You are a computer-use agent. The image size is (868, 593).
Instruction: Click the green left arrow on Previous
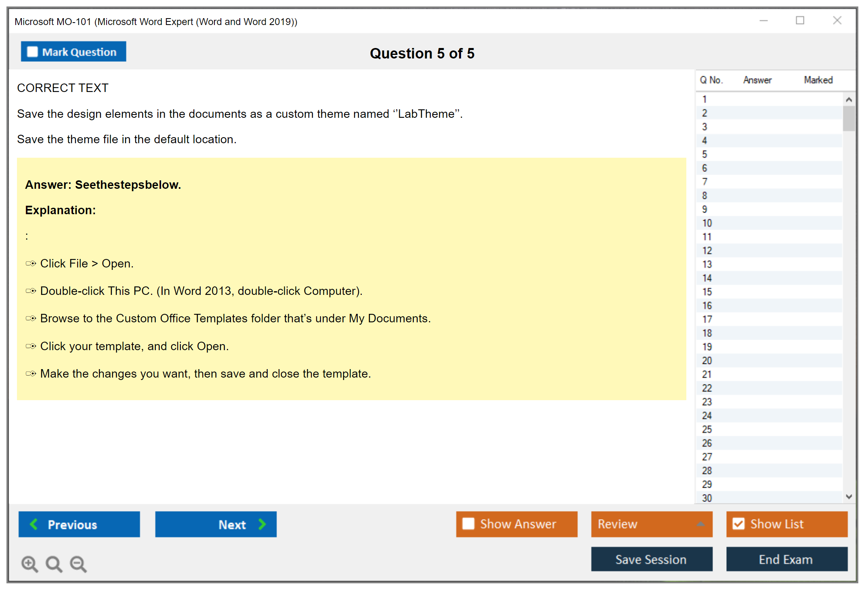(x=34, y=524)
